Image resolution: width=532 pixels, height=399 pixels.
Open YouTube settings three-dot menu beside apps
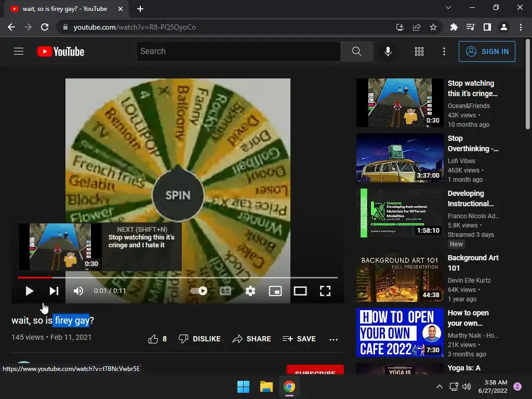[444, 51]
